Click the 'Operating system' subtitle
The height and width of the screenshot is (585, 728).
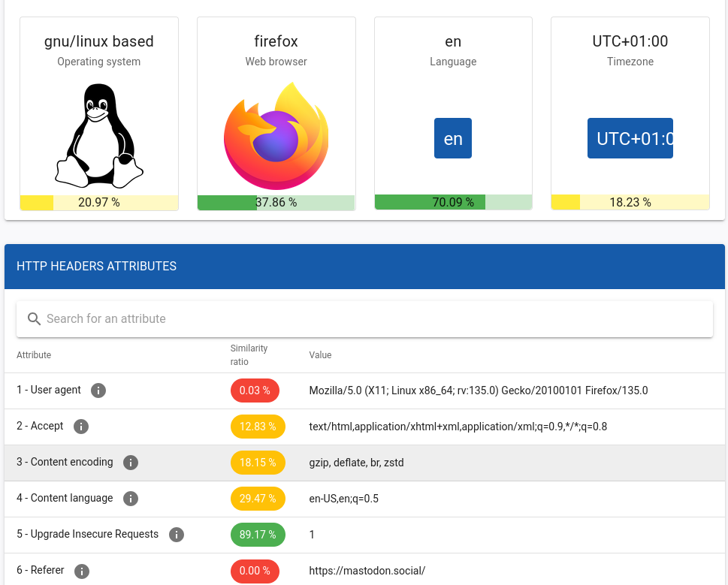pyautogui.click(x=99, y=62)
